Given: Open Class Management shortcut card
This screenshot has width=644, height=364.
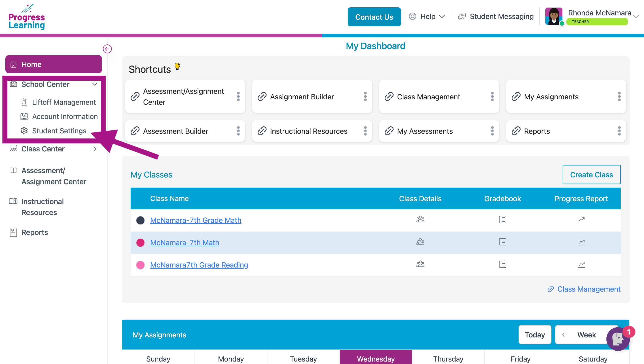Looking at the screenshot, I should 439,96.
